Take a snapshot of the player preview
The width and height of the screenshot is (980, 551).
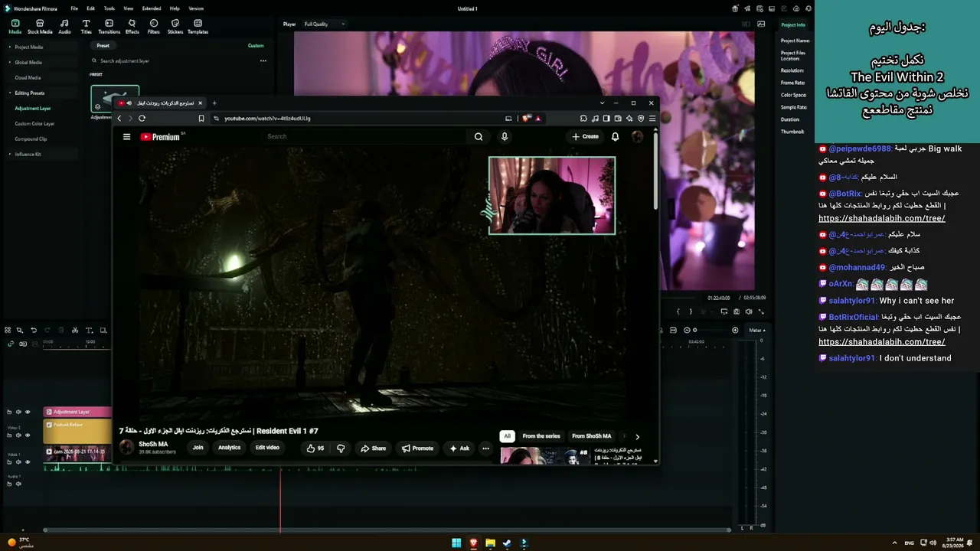737,311
